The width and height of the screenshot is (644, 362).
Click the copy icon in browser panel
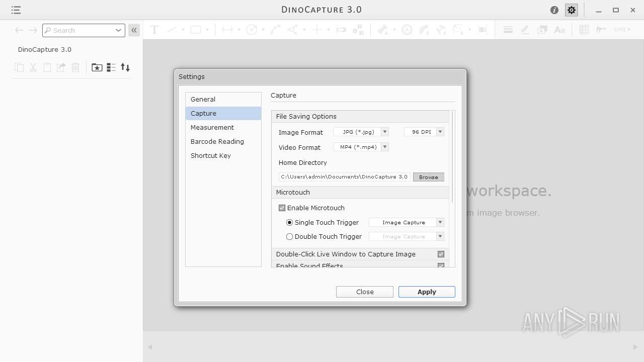[19, 67]
